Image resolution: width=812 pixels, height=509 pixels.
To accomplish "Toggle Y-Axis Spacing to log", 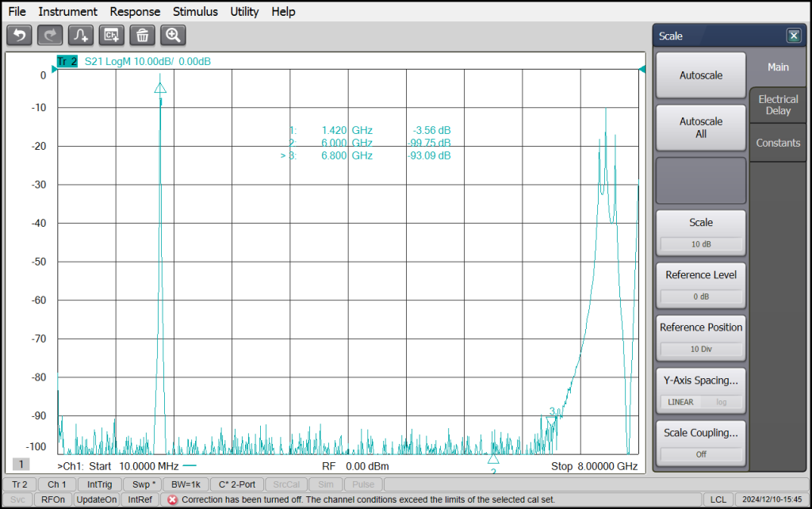I will coord(722,402).
